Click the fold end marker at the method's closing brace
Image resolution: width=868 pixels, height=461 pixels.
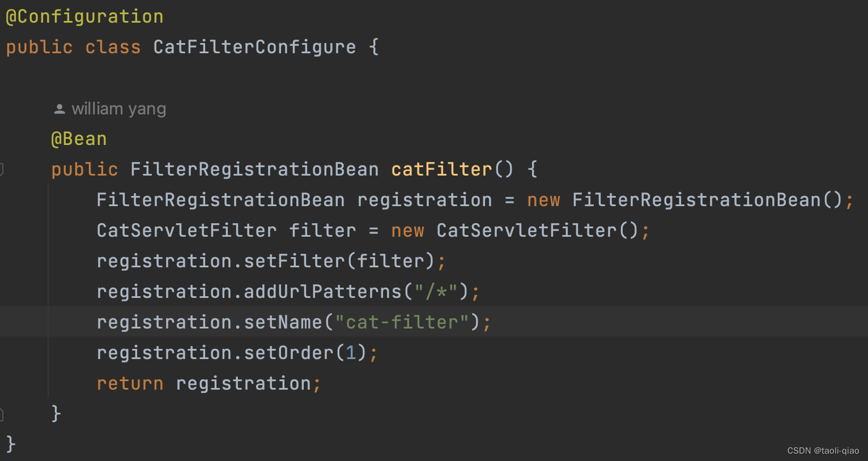pos(2,414)
